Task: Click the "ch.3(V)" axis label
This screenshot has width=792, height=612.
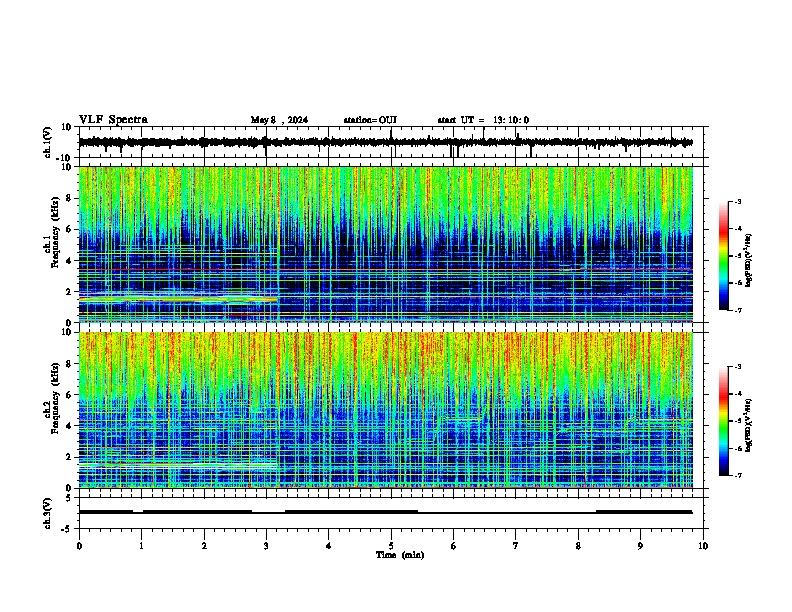Action: (47, 513)
